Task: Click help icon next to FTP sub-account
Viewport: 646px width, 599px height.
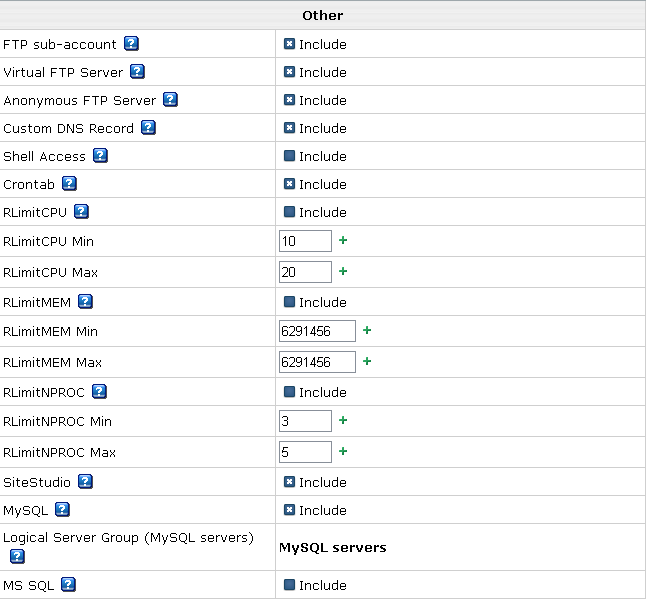Action: tap(131, 44)
